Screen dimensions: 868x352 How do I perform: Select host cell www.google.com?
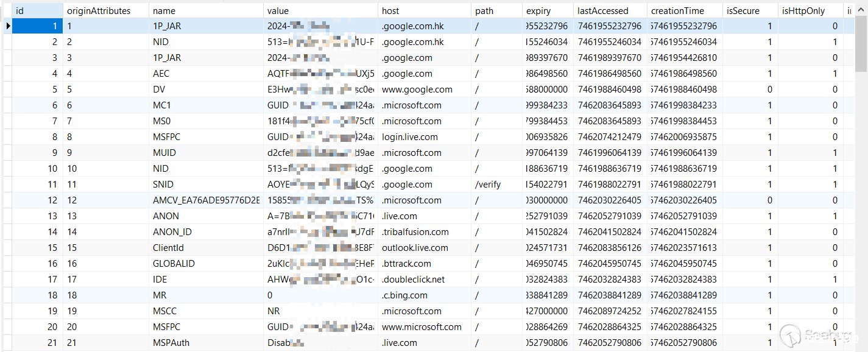pyautogui.click(x=425, y=90)
